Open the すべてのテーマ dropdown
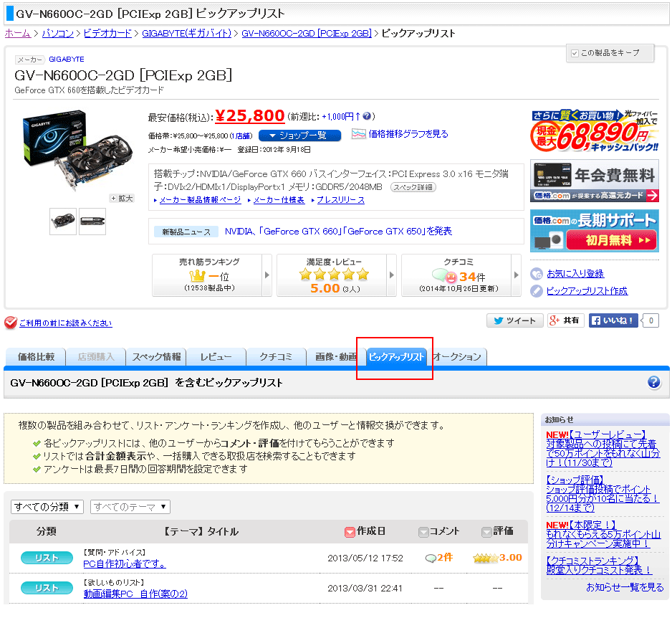 click(x=130, y=507)
